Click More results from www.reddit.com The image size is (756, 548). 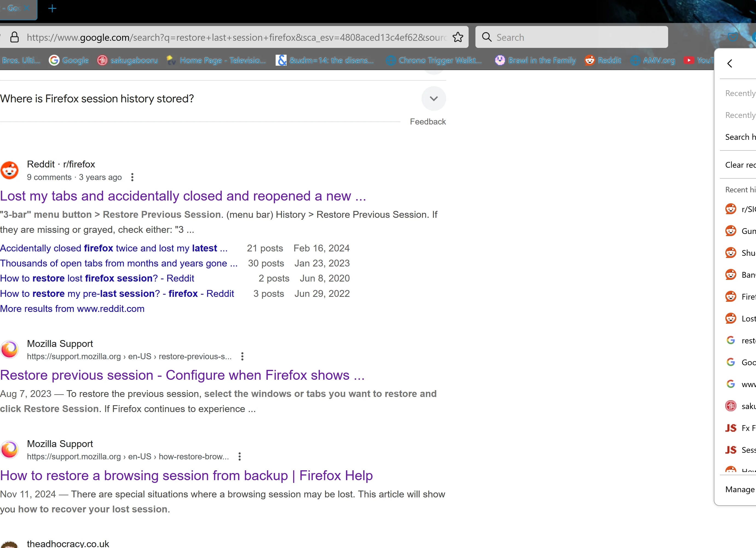pyautogui.click(x=72, y=309)
